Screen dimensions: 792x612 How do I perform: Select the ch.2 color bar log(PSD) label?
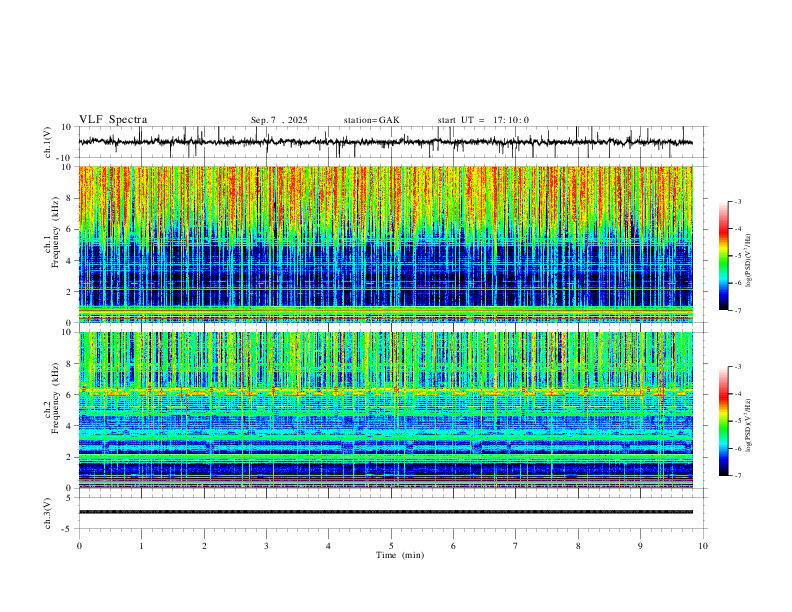pos(748,425)
